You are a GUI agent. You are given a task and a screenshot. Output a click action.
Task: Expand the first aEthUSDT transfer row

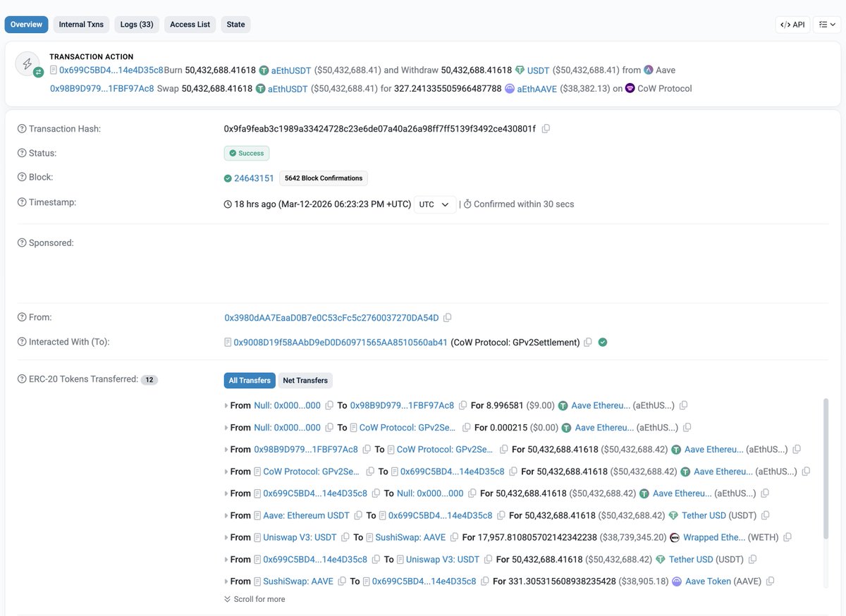226,405
